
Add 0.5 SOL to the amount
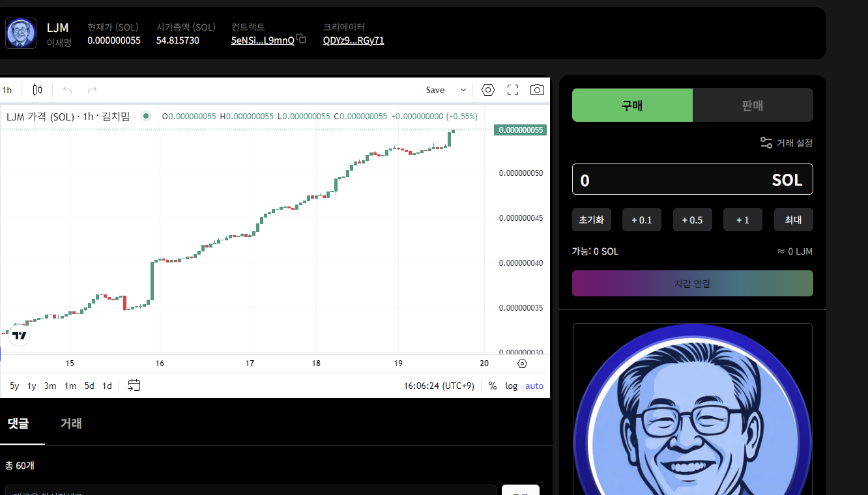point(693,219)
